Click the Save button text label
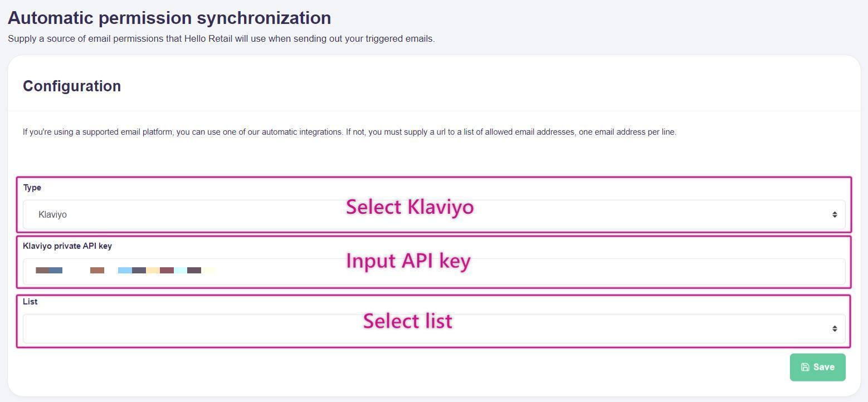This screenshot has width=868, height=402. coord(823,367)
